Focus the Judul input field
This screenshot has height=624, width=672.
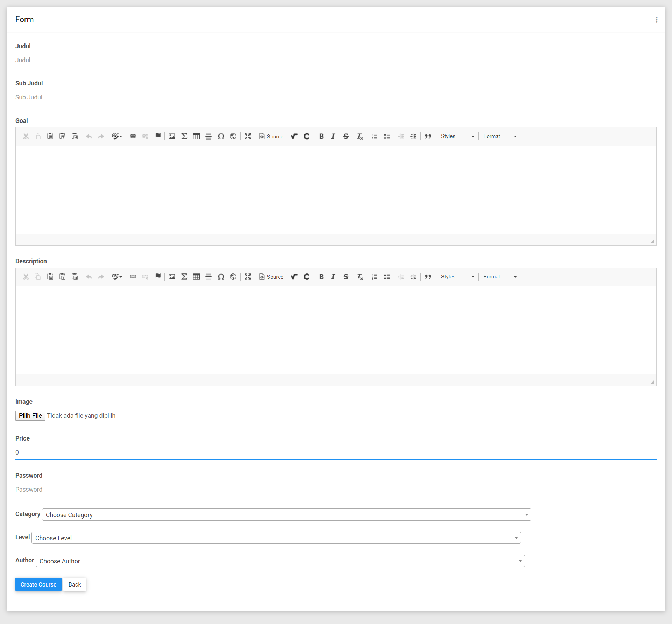click(336, 60)
